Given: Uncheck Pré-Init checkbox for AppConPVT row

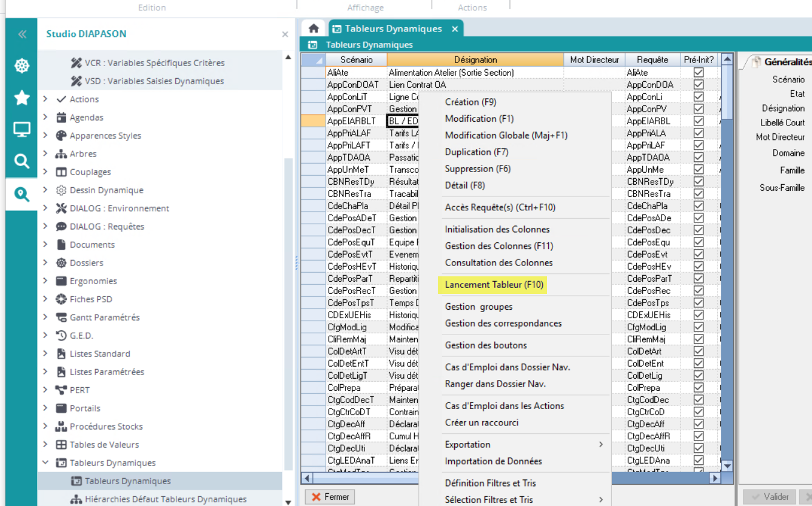Looking at the screenshot, I should pyautogui.click(x=699, y=109).
